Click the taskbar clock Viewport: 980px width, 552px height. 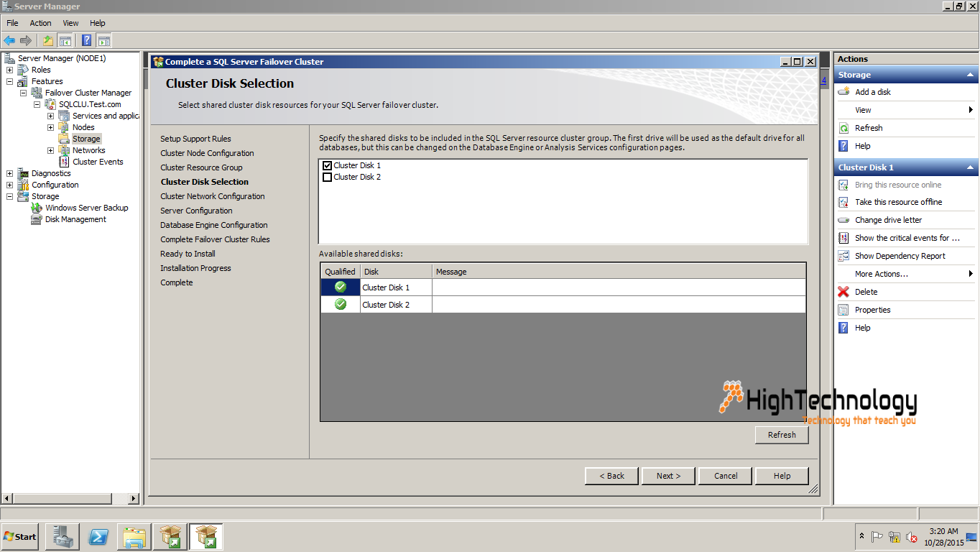[943, 537]
